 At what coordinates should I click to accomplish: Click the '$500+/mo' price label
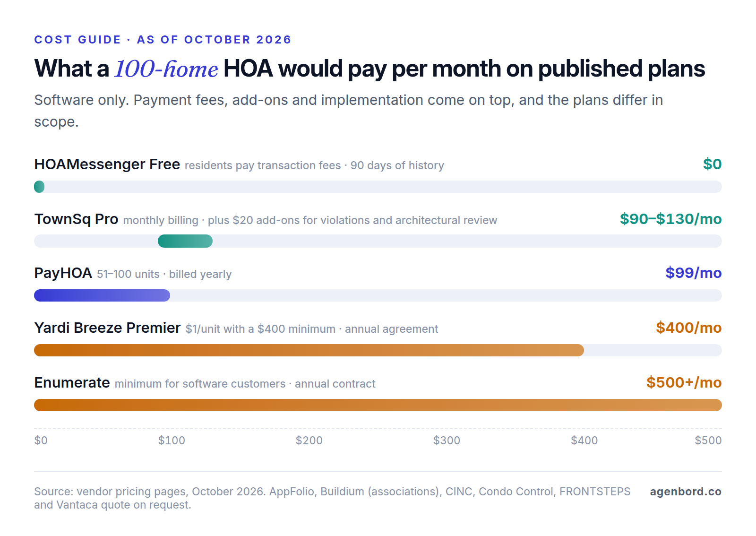(x=684, y=382)
